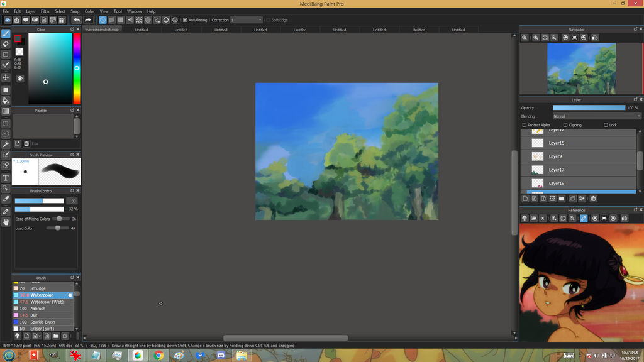Check the Clipping checkbox
644x362 pixels.
[x=565, y=125]
